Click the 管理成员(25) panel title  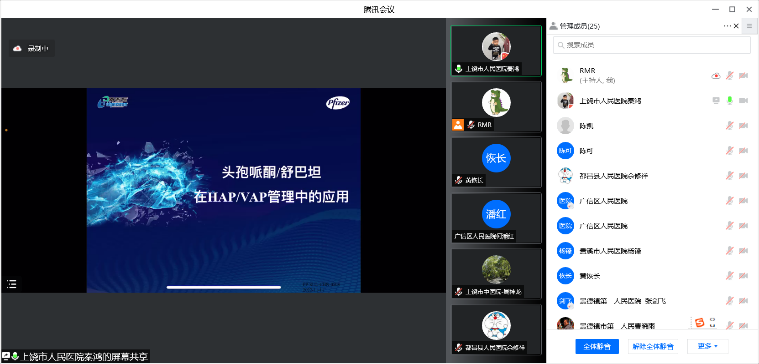579,26
